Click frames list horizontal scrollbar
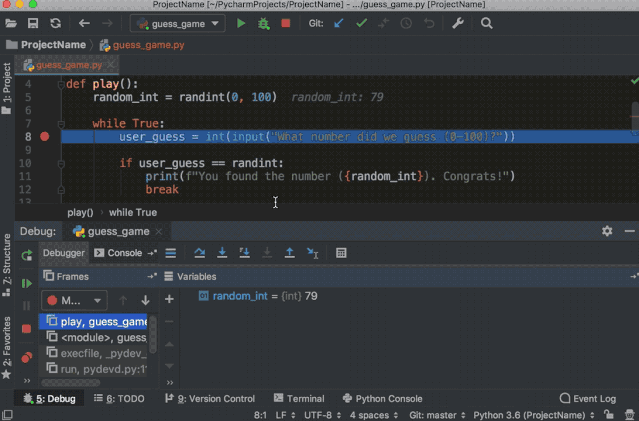The width and height of the screenshot is (639, 421). pyautogui.click(x=71, y=383)
